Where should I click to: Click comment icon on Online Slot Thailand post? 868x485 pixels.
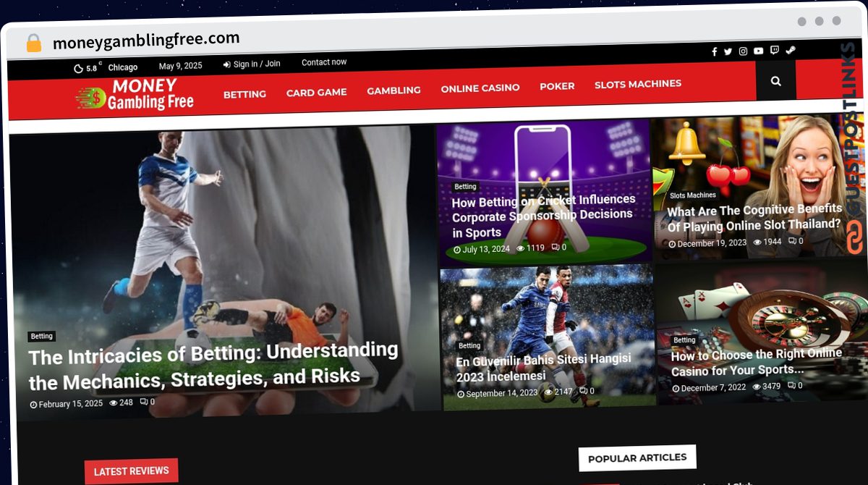click(x=792, y=241)
